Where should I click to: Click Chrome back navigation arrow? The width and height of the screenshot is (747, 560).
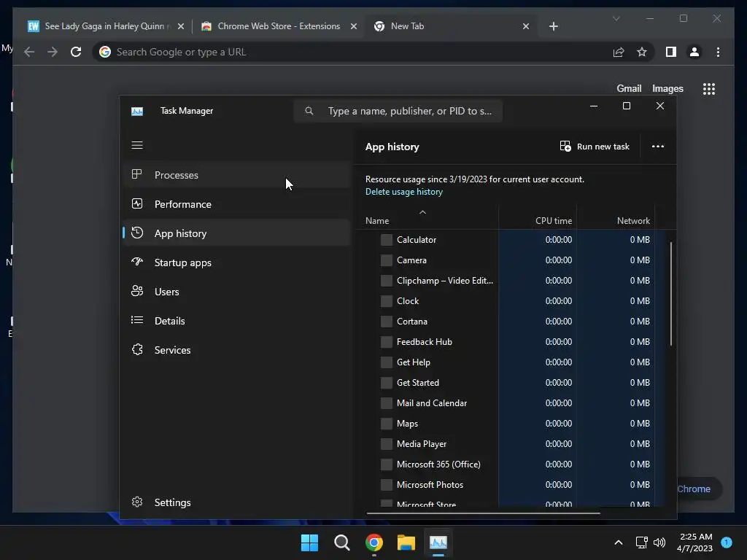pyautogui.click(x=29, y=52)
